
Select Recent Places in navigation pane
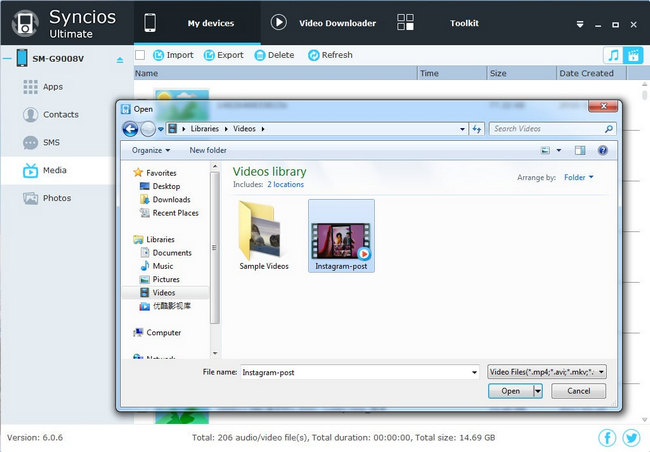click(175, 213)
